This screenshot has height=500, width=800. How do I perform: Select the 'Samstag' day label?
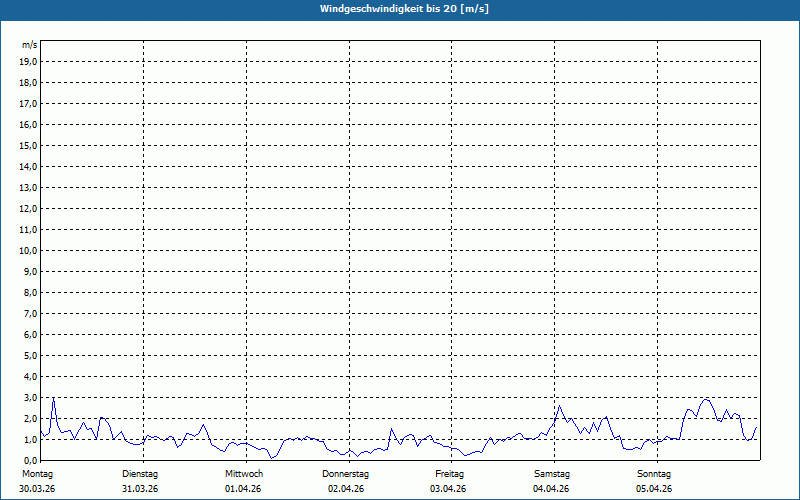click(552, 474)
